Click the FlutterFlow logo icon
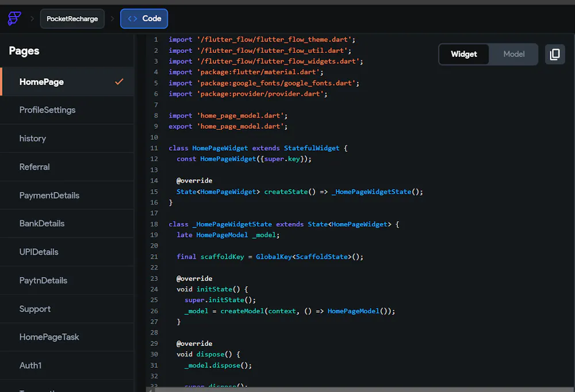575x392 pixels. click(14, 18)
